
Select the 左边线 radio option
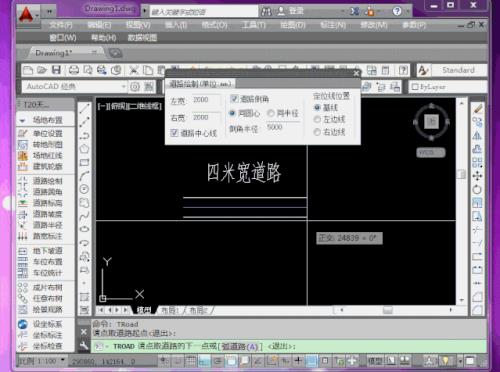click(x=317, y=119)
